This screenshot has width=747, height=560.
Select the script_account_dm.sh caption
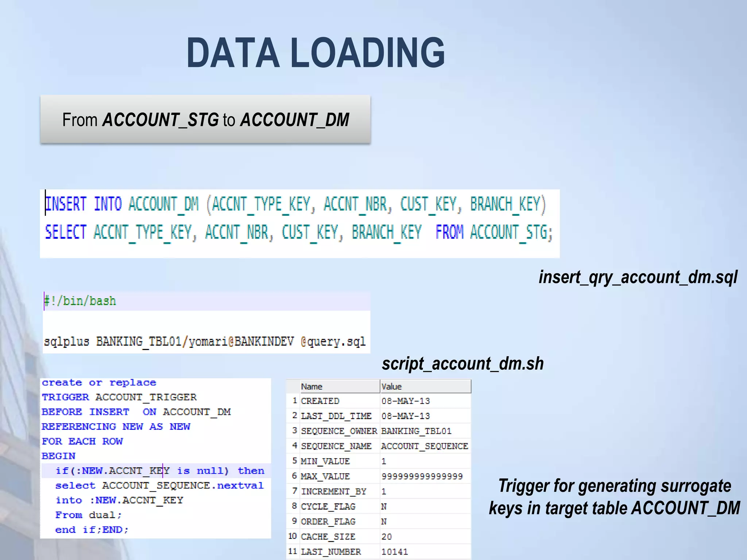coord(462,364)
